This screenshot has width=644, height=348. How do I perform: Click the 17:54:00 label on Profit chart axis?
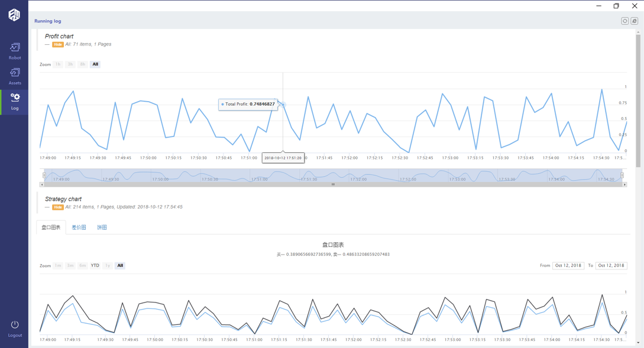tap(551, 158)
